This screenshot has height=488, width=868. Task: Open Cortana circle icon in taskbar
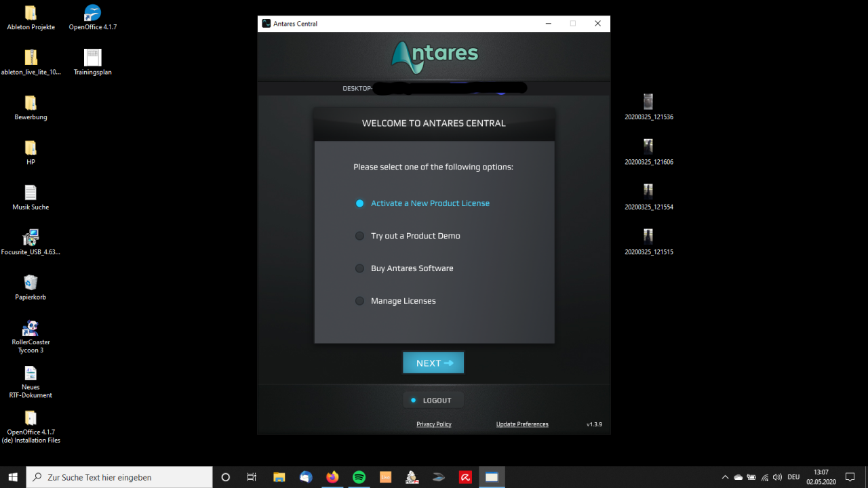coord(226,477)
